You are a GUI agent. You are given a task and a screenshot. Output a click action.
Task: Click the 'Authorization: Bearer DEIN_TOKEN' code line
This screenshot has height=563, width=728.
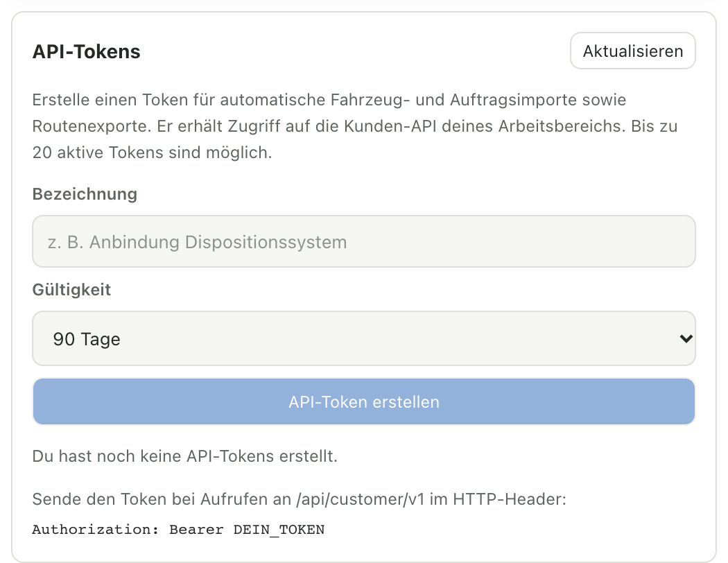[178, 530]
